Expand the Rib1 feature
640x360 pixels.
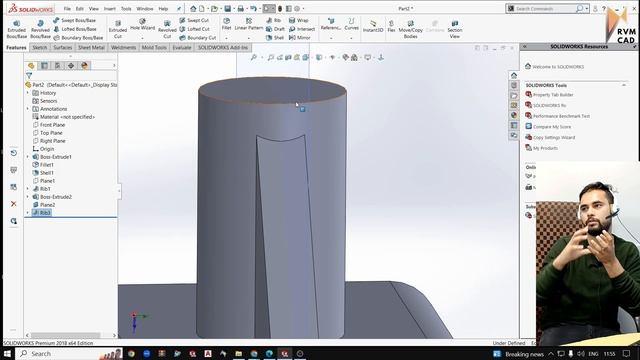tap(28, 189)
